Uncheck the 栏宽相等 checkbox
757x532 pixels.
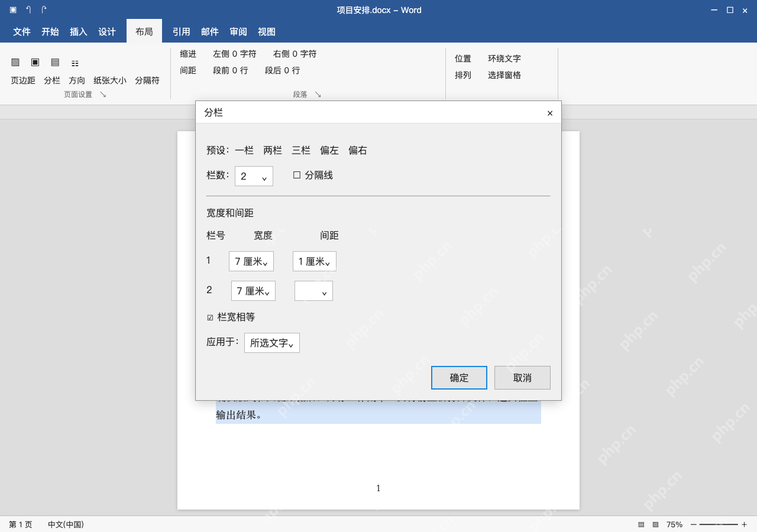[210, 317]
